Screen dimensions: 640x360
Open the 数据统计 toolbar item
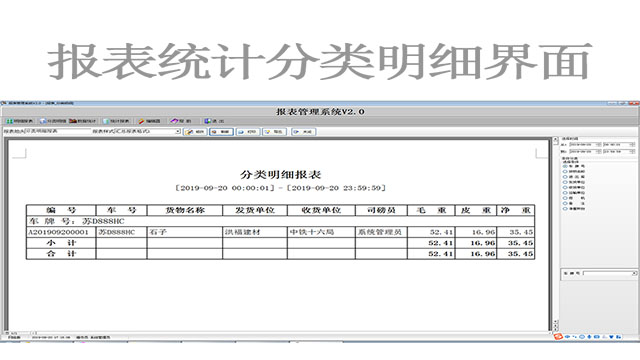click(x=82, y=121)
